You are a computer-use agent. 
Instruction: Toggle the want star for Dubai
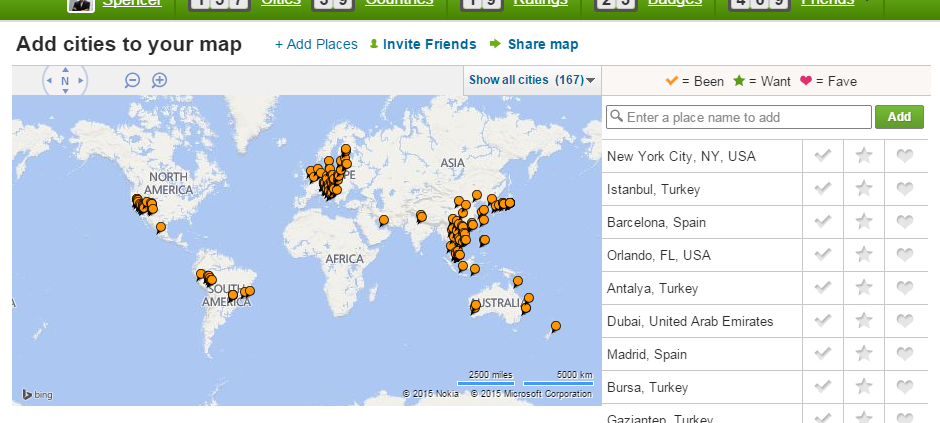point(864,321)
